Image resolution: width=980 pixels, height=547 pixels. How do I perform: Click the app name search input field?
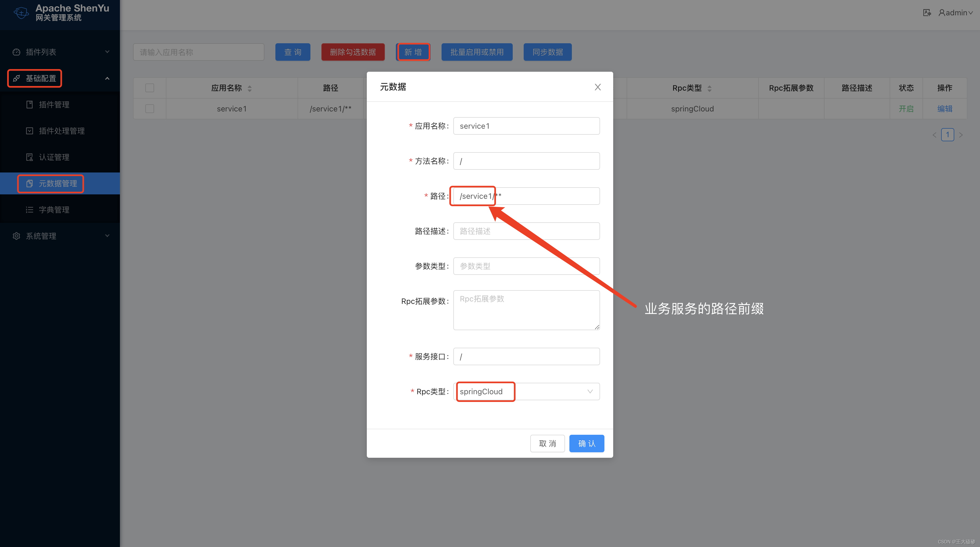(x=198, y=52)
